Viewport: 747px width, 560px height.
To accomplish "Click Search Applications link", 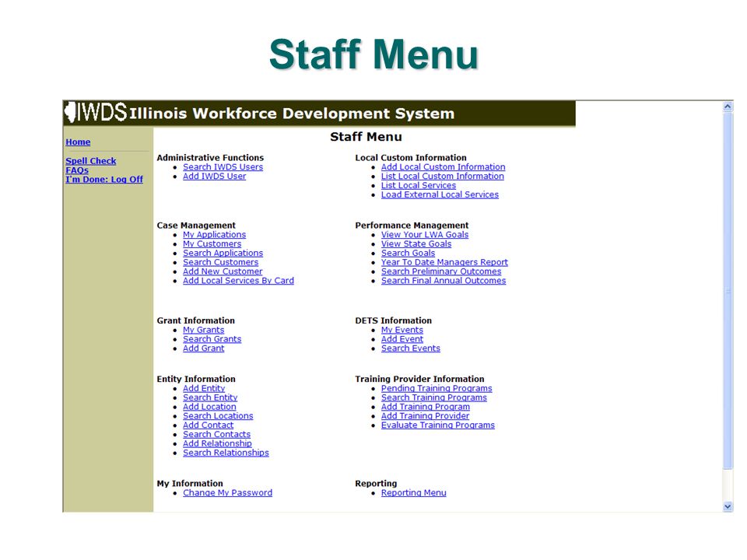I will coord(223,254).
